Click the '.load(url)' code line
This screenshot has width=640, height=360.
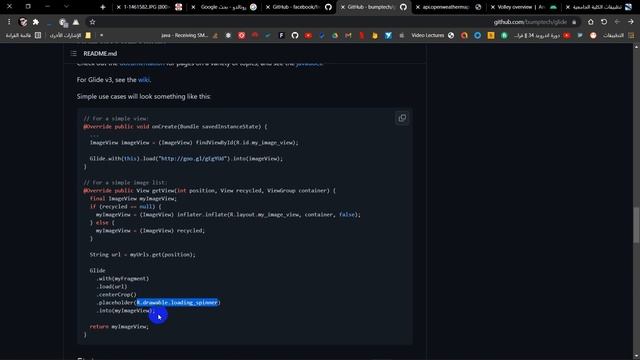pyautogui.click(x=112, y=287)
